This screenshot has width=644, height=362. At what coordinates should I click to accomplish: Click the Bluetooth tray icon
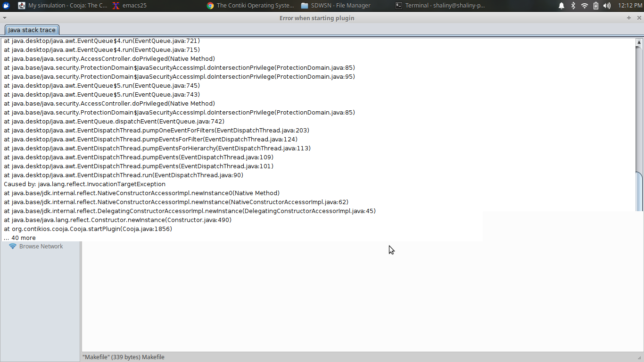(573, 6)
